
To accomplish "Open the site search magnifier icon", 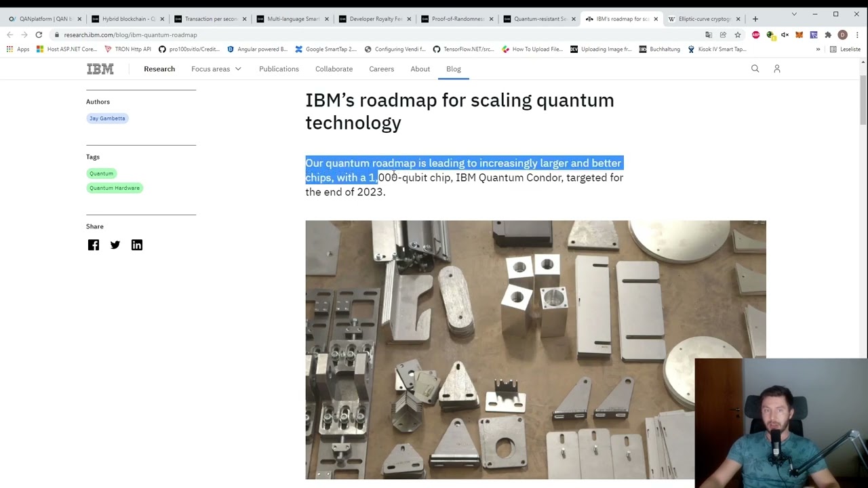I will 755,68.
